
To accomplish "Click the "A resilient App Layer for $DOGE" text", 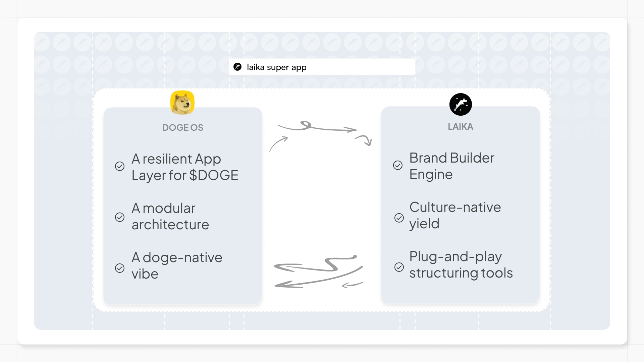I will click(x=185, y=167).
